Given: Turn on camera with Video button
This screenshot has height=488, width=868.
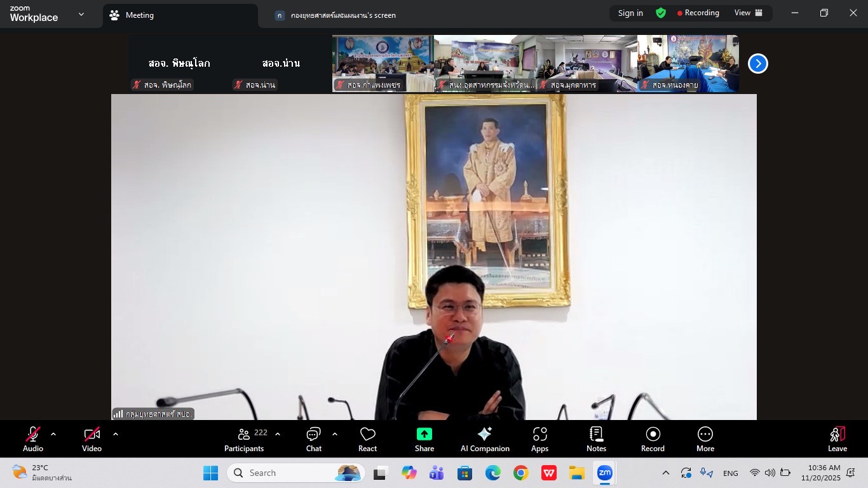Looking at the screenshot, I should point(92,439).
